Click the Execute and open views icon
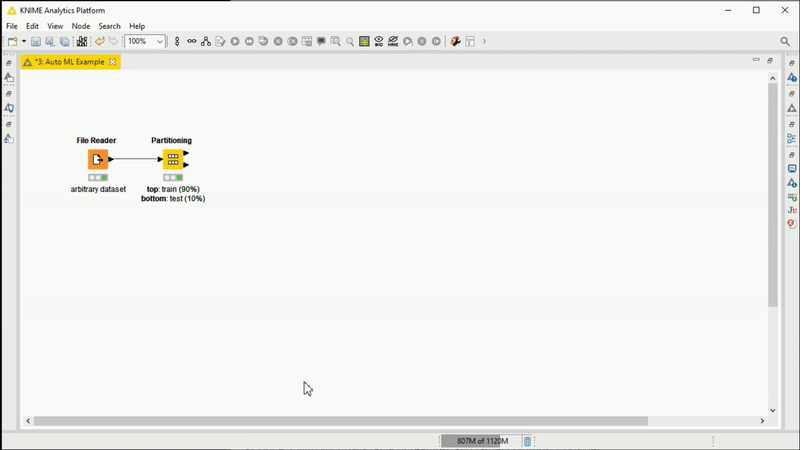 click(263, 41)
